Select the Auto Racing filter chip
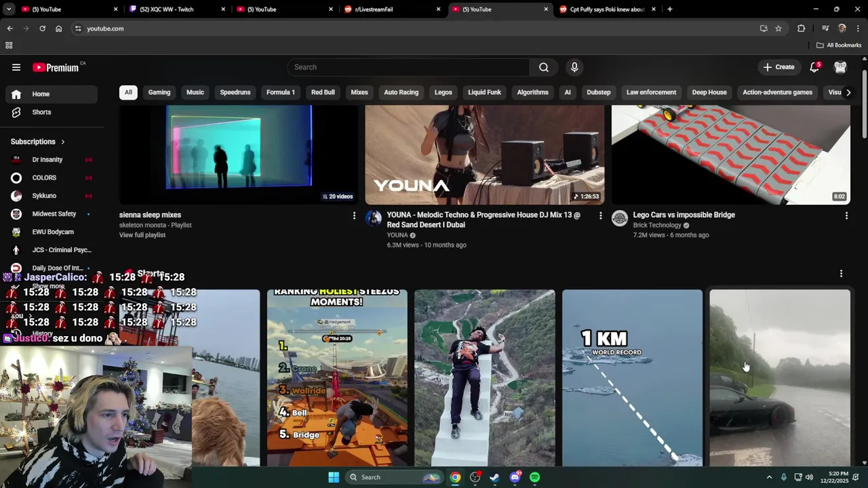This screenshot has height=488, width=868. [401, 92]
